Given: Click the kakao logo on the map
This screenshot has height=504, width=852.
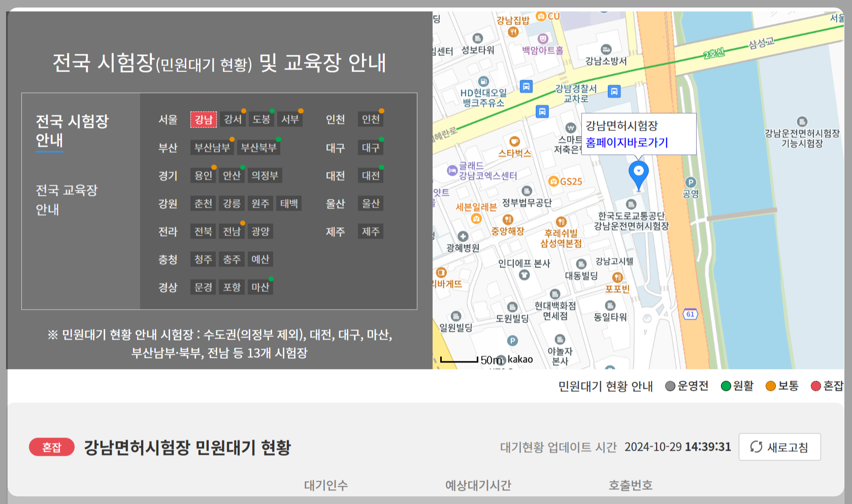Looking at the screenshot, I should coord(520,360).
